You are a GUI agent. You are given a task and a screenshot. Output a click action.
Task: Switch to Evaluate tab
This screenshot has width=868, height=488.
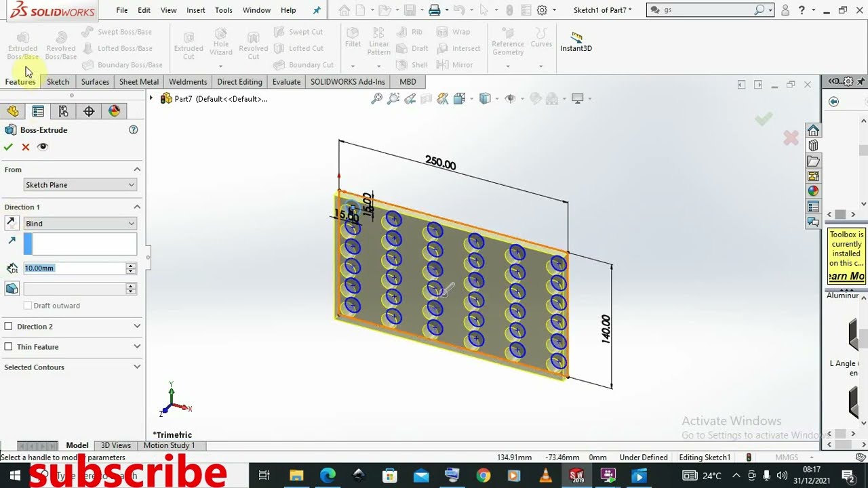click(286, 82)
